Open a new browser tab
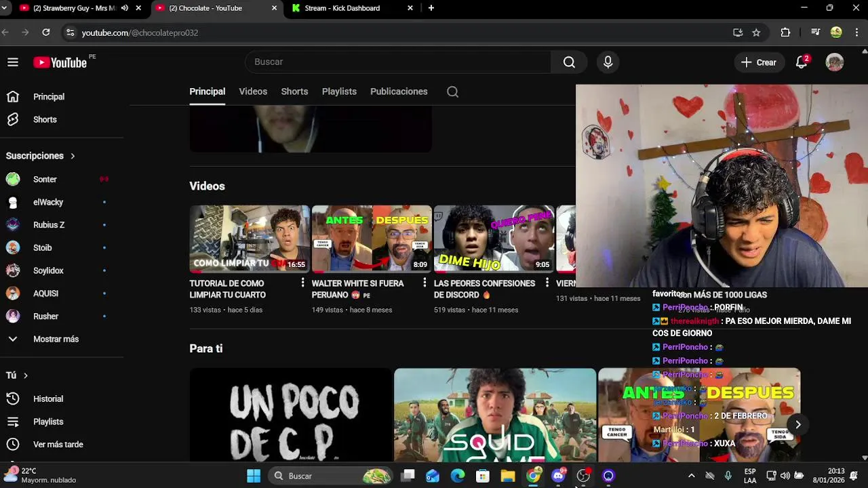 (x=431, y=8)
